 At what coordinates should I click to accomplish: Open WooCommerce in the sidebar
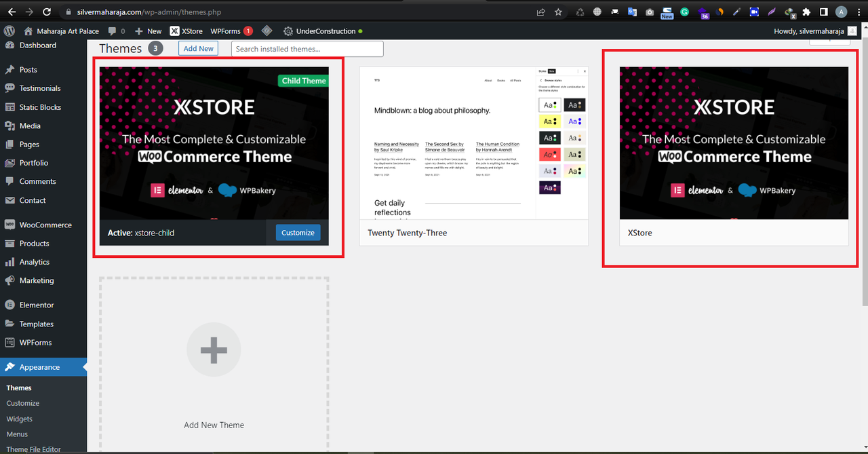tap(45, 225)
